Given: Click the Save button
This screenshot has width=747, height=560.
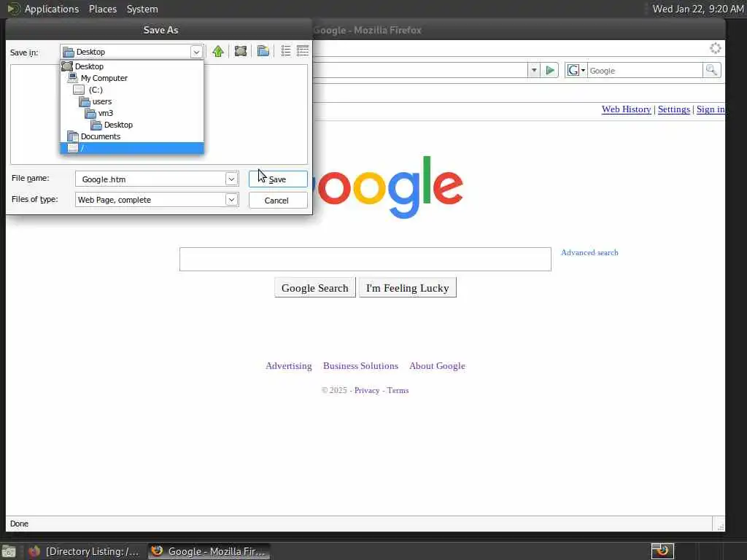Looking at the screenshot, I should [x=278, y=179].
